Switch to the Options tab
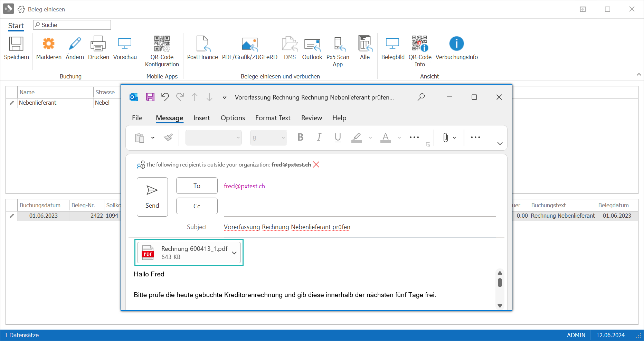The image size is (644, 341). click(233, 118)
